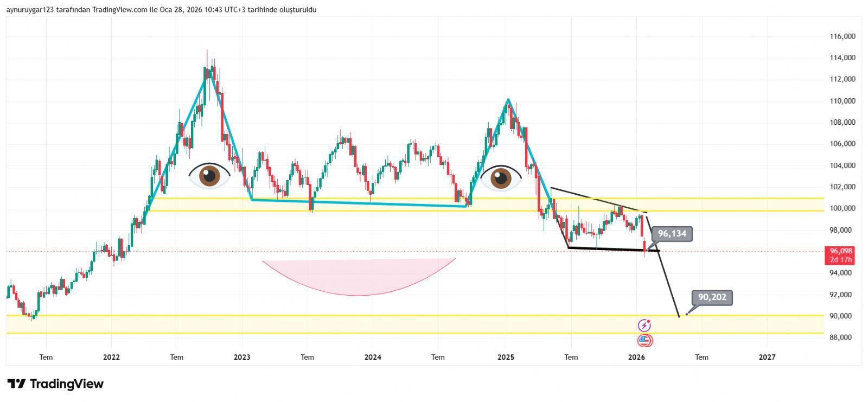
Task: Click the 116,000 label on price axis
Action: pos(842,36)
